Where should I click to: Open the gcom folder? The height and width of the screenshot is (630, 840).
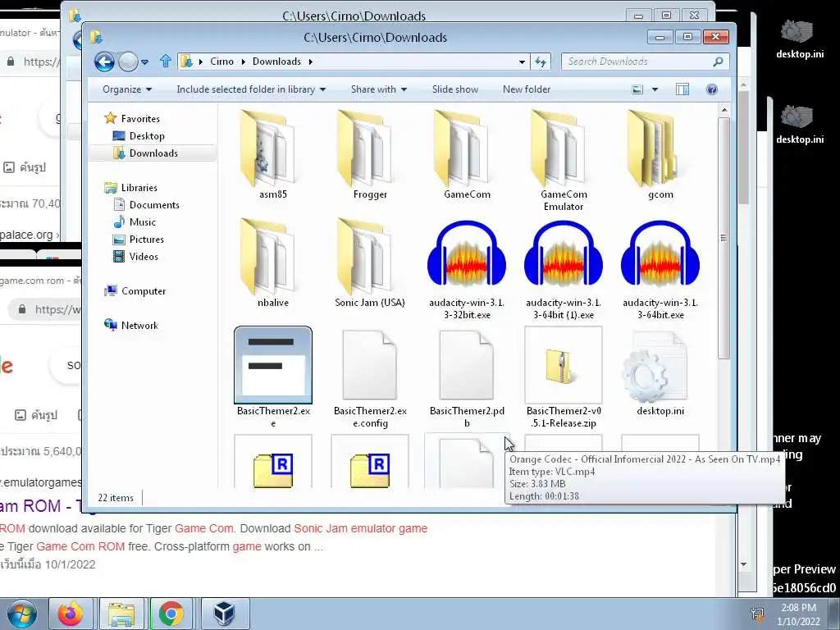coord(660,155)
